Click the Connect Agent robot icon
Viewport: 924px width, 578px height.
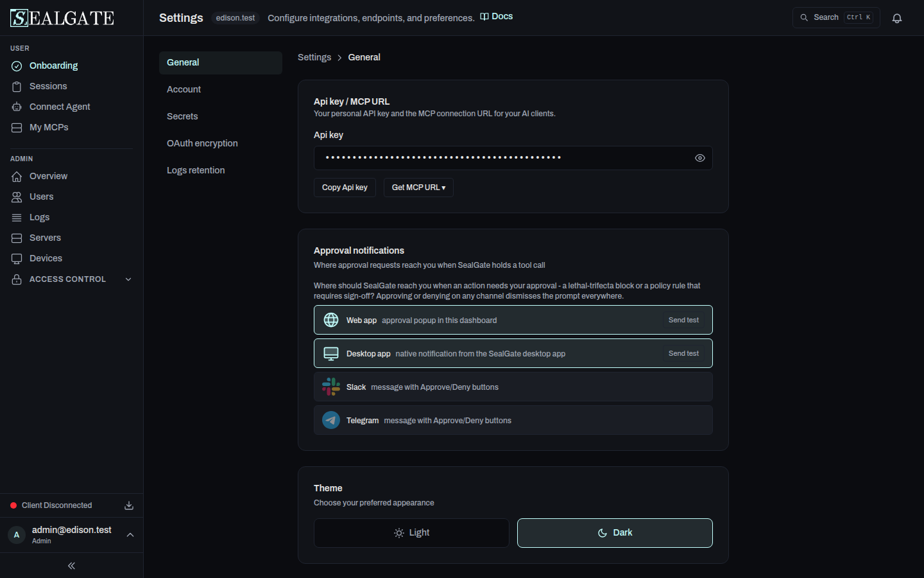pyautogui.click(x=17, y=107)
